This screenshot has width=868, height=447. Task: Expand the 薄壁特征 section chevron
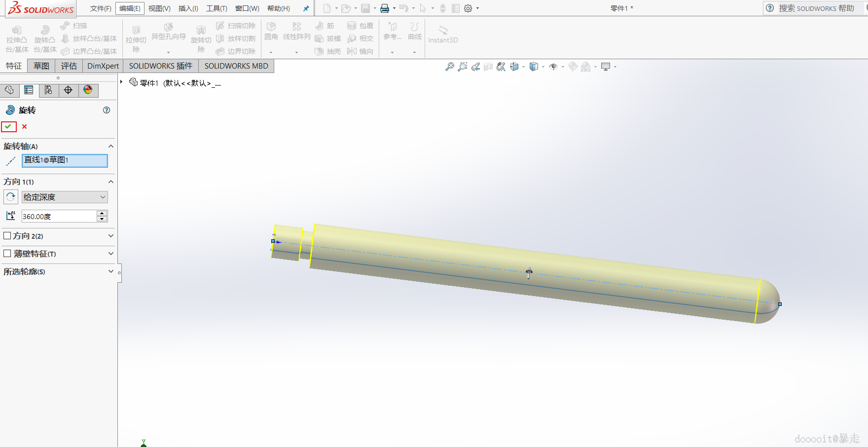tap(111, 254)
